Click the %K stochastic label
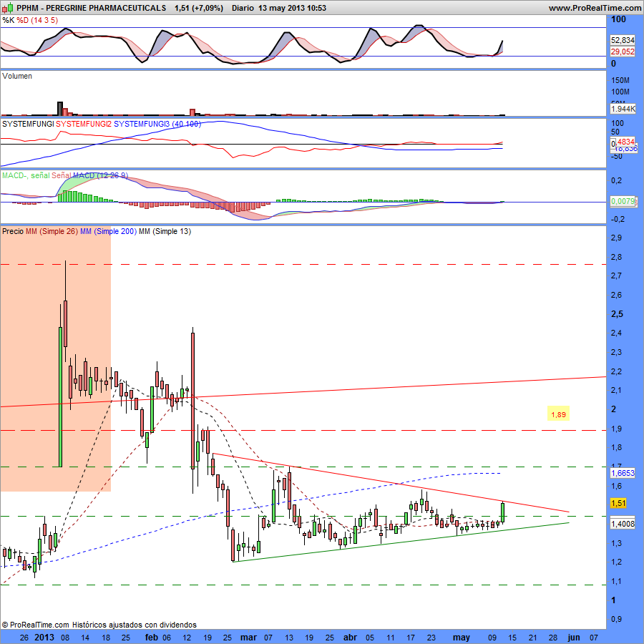Screen dimensions: 644x644 (x=8, y=20)
